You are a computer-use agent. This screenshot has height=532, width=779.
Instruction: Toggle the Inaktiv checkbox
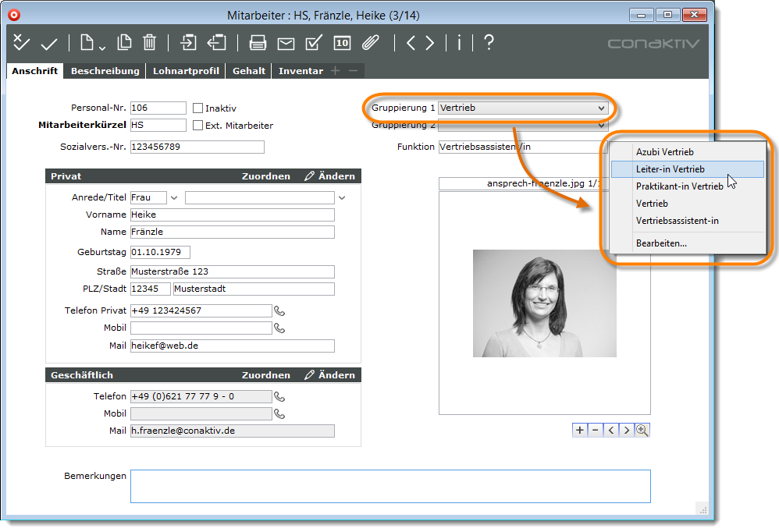click(x=197, y=108)
